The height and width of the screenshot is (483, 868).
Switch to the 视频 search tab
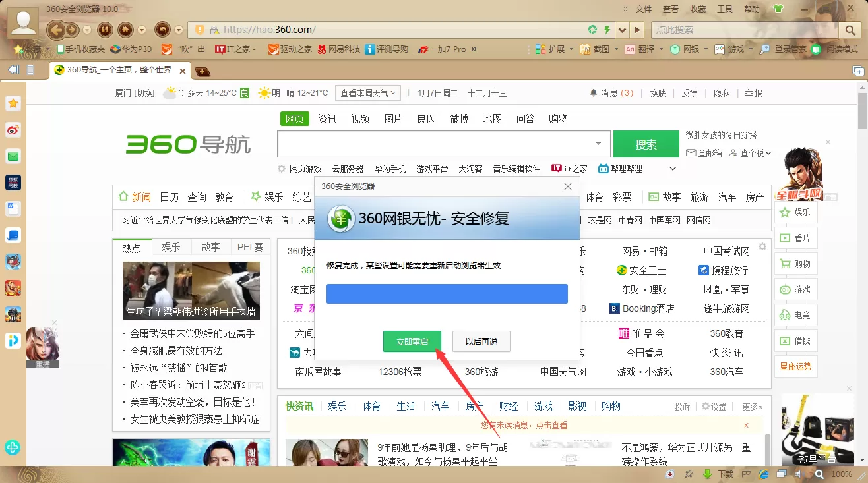click(360, 119)
